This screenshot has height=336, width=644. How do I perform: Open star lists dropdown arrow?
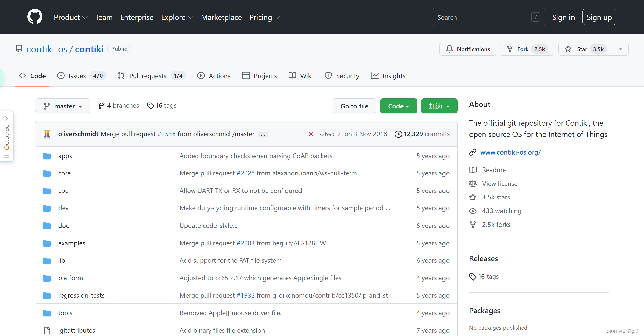pos(620,49)
